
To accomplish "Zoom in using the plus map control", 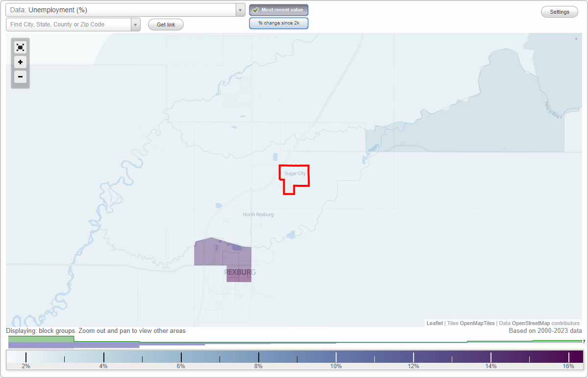I will (x=20, y=62).
